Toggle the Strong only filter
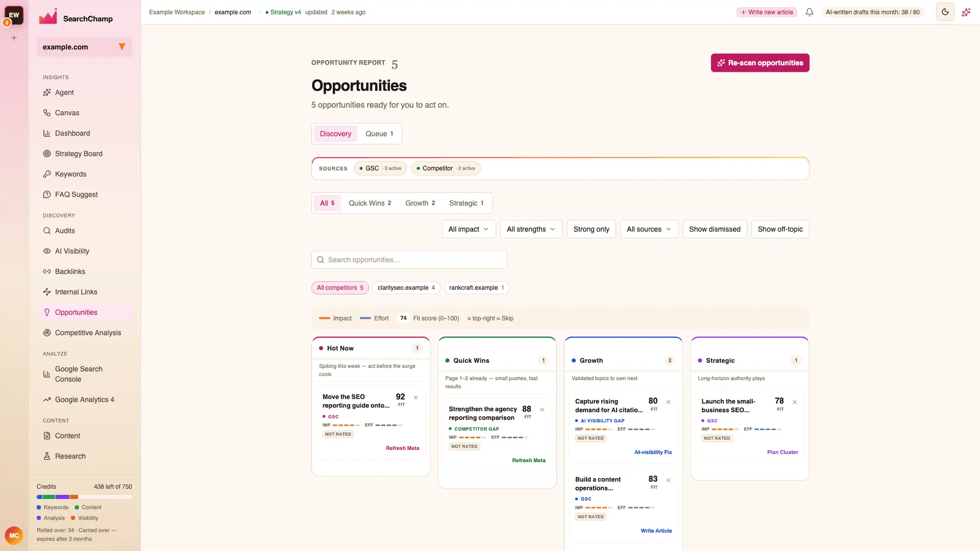This screenshot has height=551, width=980. (x=591, y=229)
